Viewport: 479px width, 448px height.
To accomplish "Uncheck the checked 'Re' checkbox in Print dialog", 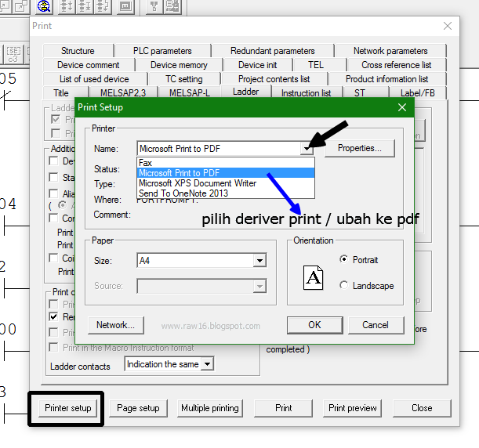I will (x=53, y=316).
